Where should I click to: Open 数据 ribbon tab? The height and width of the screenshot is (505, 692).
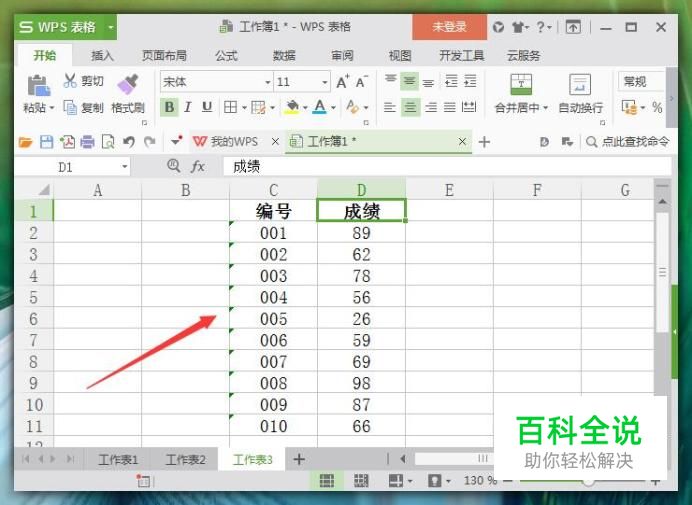point(284,56)
